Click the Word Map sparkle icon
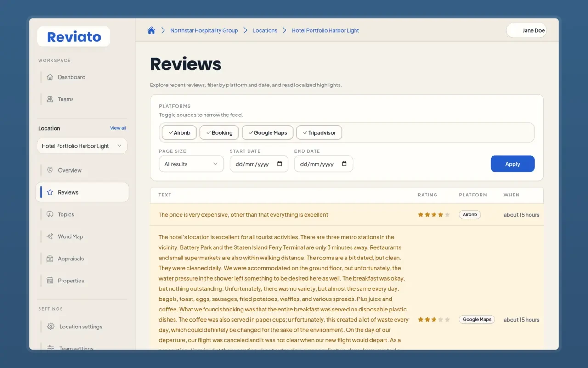The width and height of the screenshot is (588, 368). (50, 236)
